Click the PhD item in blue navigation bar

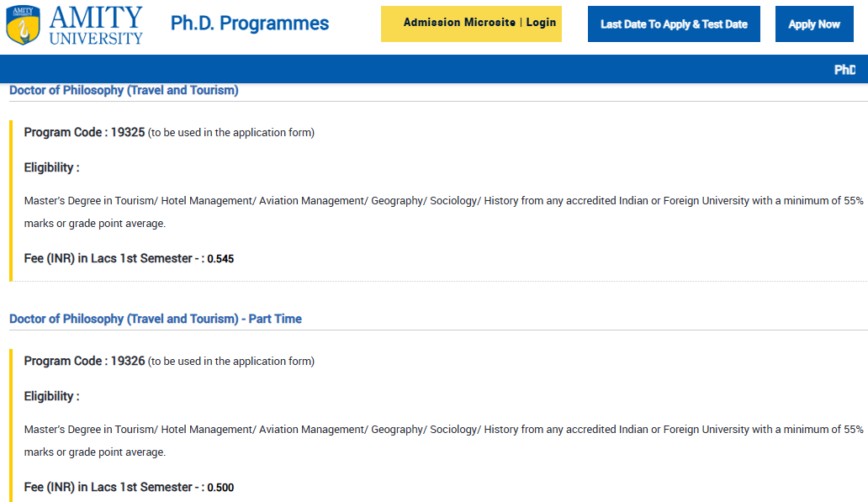pyautogui.click(x=844, y=70)
